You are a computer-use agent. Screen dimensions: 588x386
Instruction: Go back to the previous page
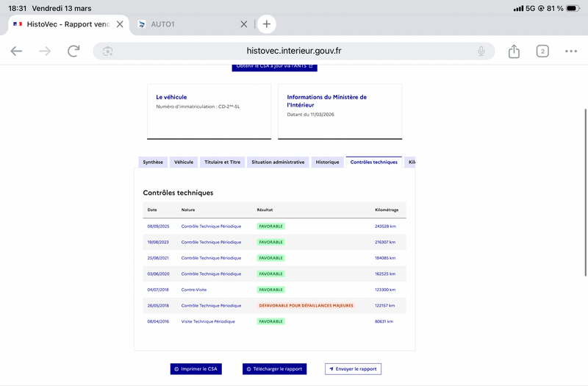point(16,51)
